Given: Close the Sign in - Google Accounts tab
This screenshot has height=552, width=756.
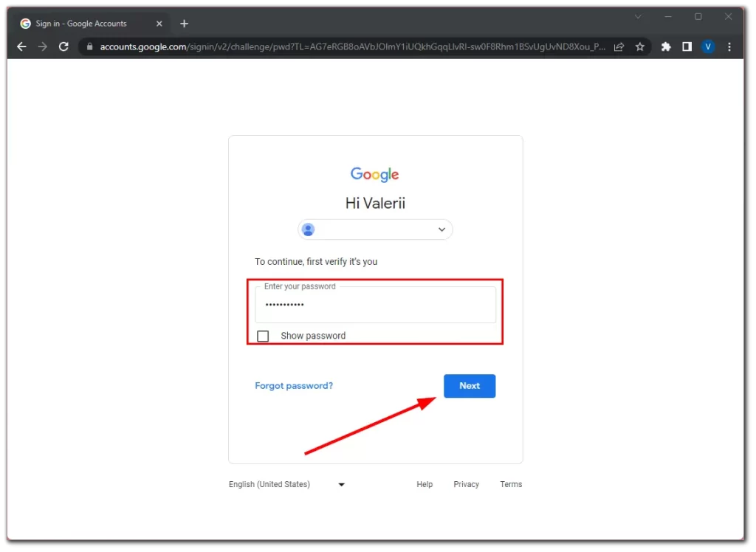Looking at the screenshot, I should point(159,24).
